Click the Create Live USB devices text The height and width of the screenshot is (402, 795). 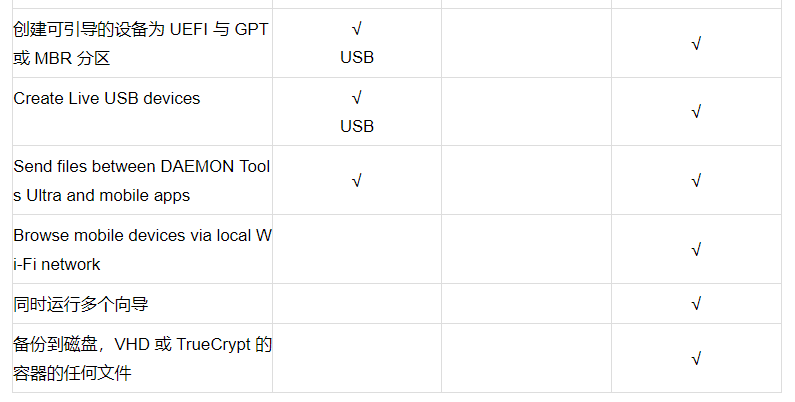pos(107,98)
